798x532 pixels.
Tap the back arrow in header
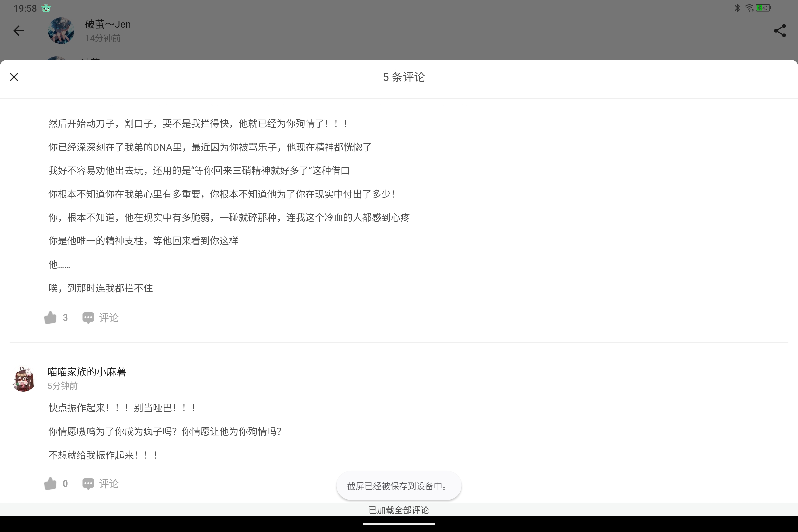coord(19,31)
